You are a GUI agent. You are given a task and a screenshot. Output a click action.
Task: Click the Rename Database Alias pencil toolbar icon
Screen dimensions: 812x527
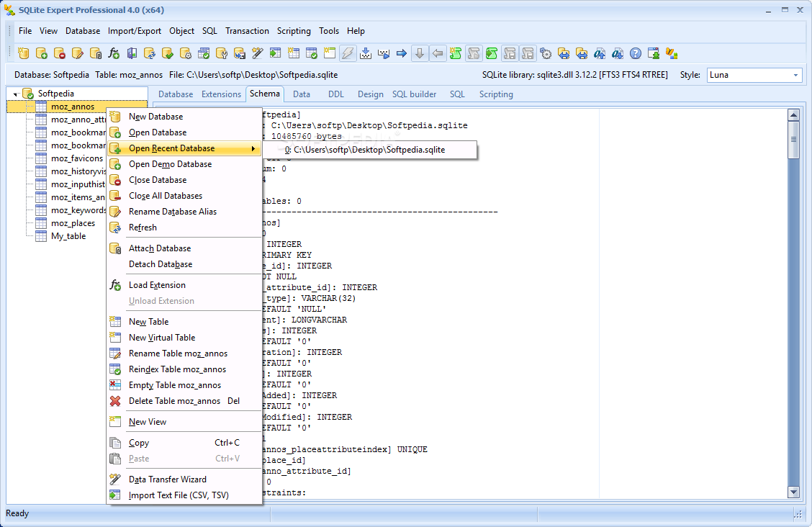coord(78,53)
